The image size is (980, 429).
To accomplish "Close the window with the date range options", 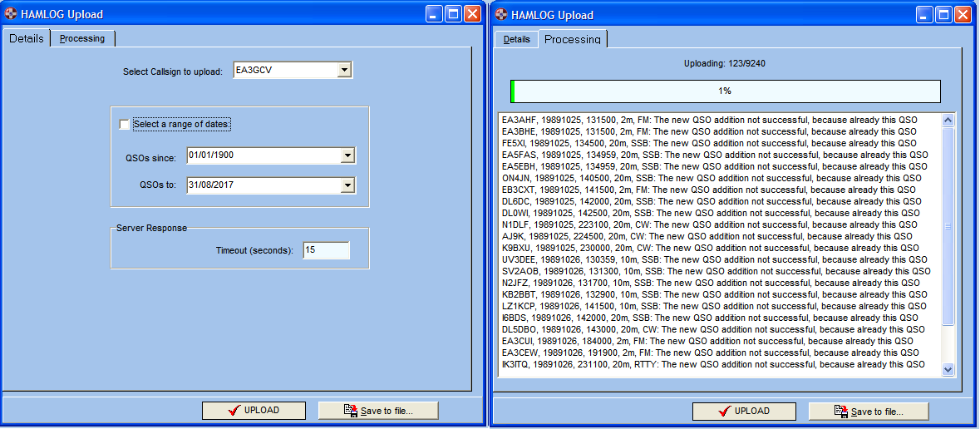I will (x=472, y=14).
